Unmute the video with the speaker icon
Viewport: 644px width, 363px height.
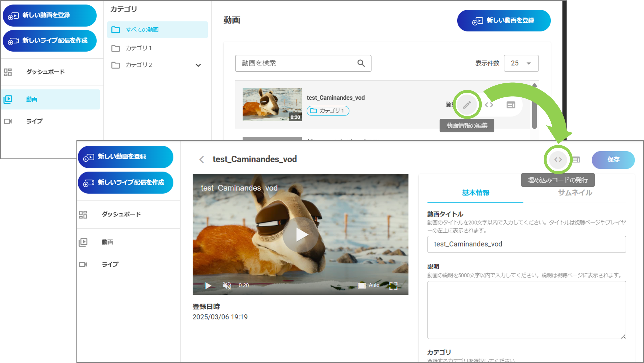[x=227, y=285]
